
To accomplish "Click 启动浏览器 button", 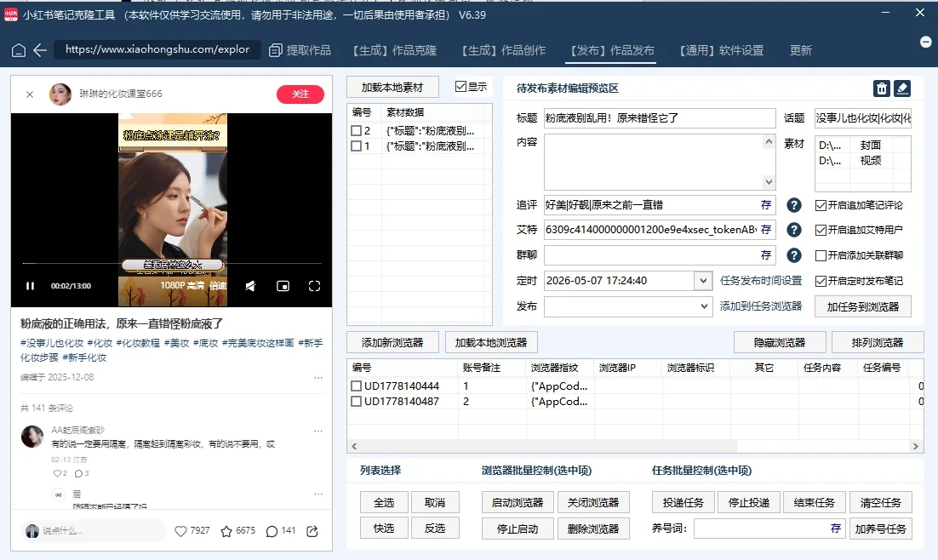I will coord(518,503).
